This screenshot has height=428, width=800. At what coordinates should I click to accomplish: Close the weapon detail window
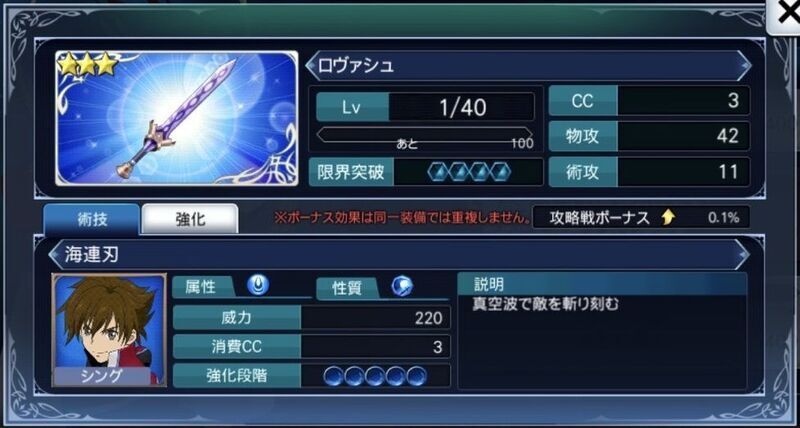tap(785, 14)
